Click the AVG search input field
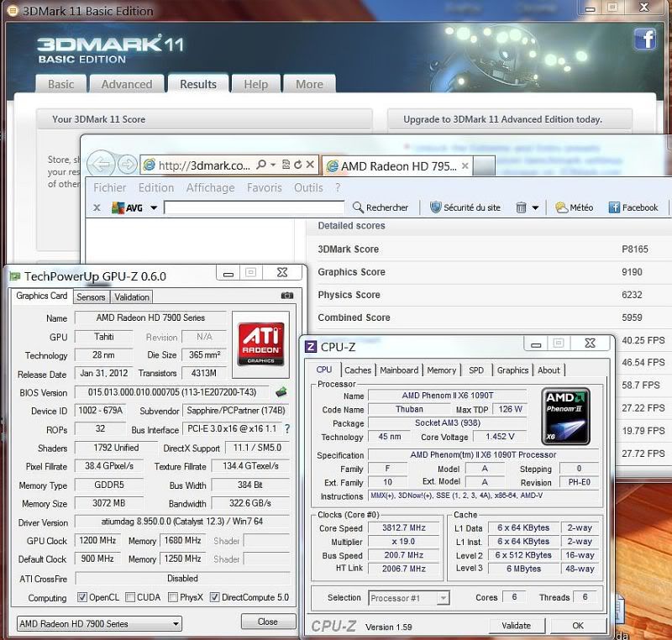This screenshot has width=672, height=640. (254, 207)
